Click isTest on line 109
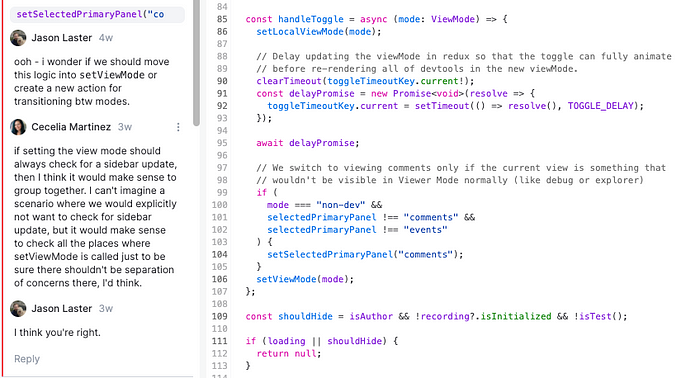Screen dimensions: 700x378 595,316
